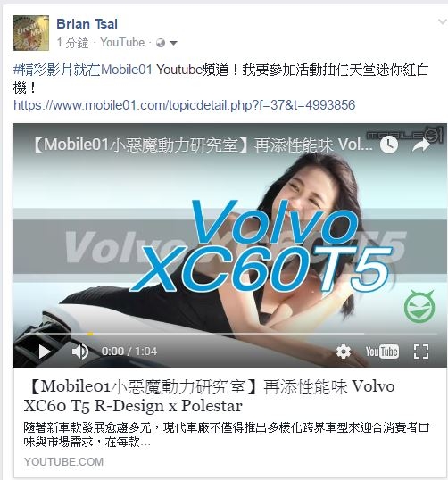Open Brian Tsai's profile name link
448x480 pixels.
(x=87, y=24)
